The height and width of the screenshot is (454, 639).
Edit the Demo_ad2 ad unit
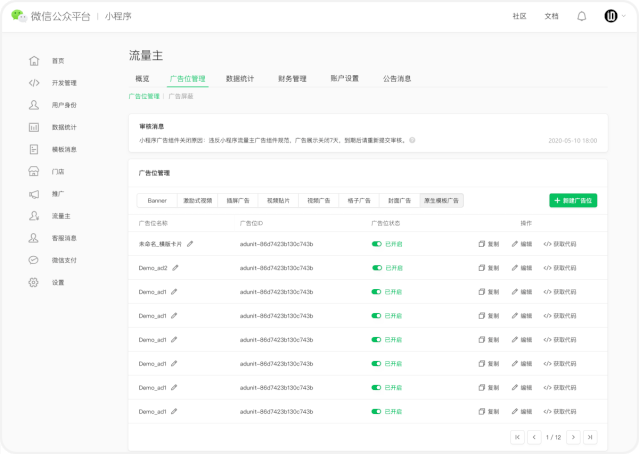(522, 268)
